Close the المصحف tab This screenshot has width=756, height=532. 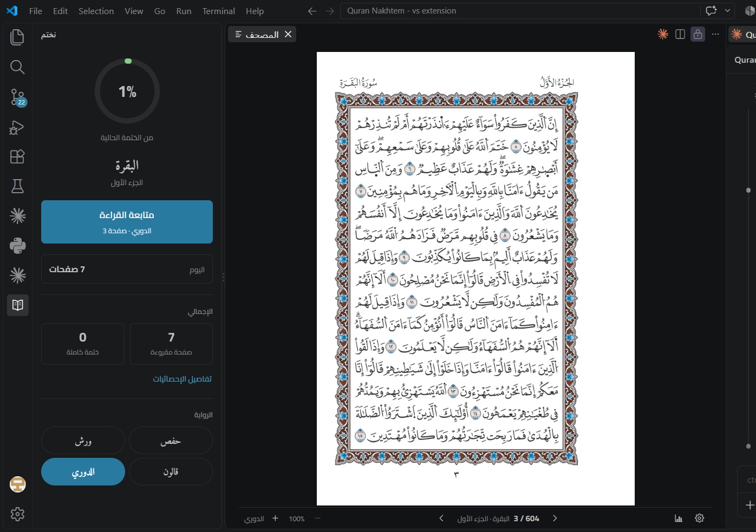[288, 34]
